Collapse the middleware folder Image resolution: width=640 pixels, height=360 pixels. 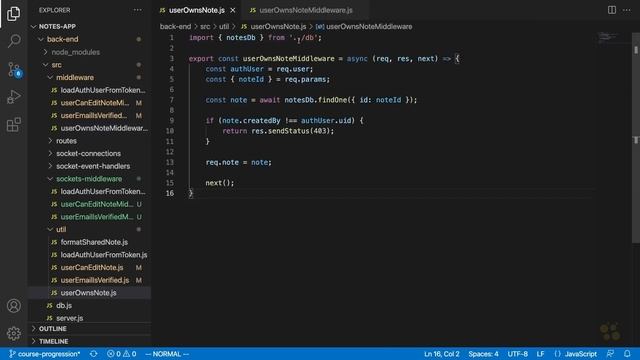(x=50, y=77)
